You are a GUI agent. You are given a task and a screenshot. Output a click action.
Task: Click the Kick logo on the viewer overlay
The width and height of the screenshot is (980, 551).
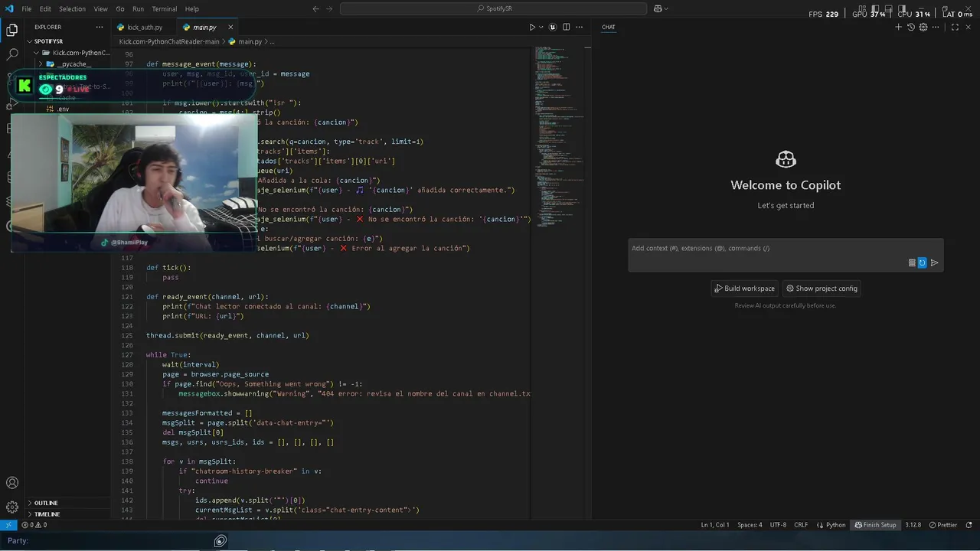(x=24, y=86)
